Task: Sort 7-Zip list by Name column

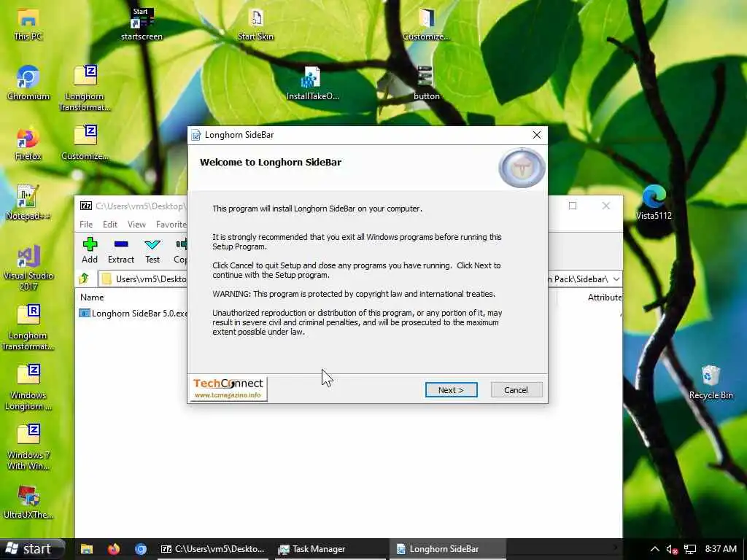Action: point(92,297)
